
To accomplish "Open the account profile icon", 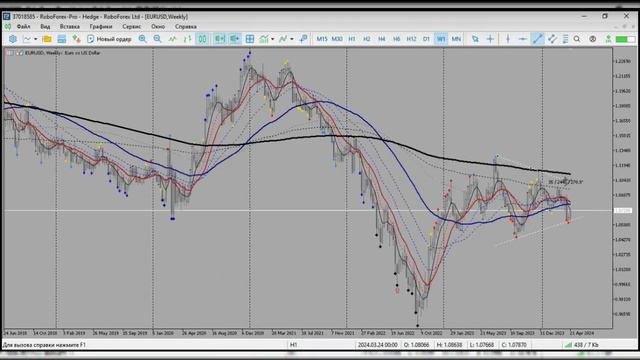I will (592, 39).
